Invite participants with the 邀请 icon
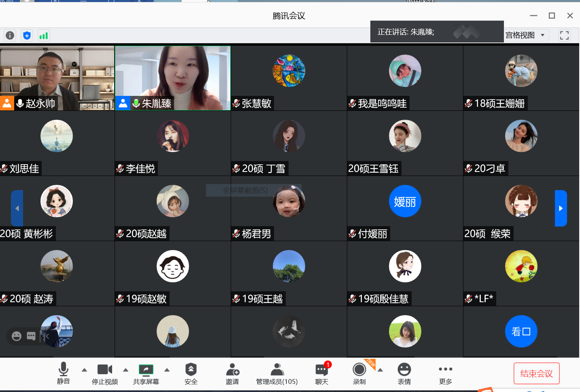The image size is (580, 392). click(x=232, y=373)
